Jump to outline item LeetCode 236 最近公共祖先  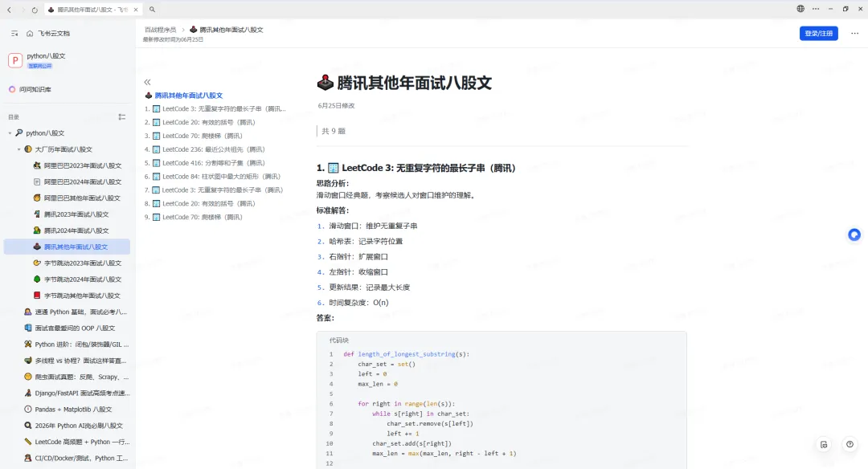pos(214,149)
